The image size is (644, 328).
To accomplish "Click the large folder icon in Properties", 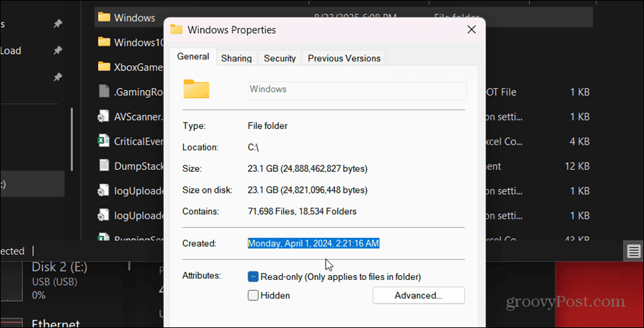I will [196, 90].
